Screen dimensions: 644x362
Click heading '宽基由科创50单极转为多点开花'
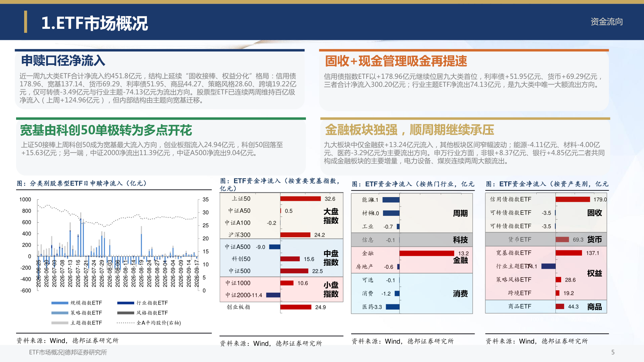tap(106, 130)
